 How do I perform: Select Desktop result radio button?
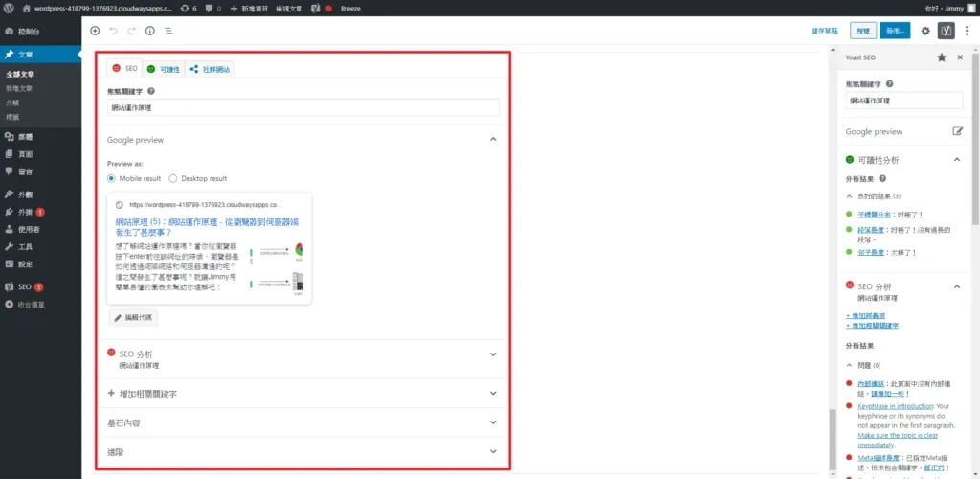(x=173, y=178)
